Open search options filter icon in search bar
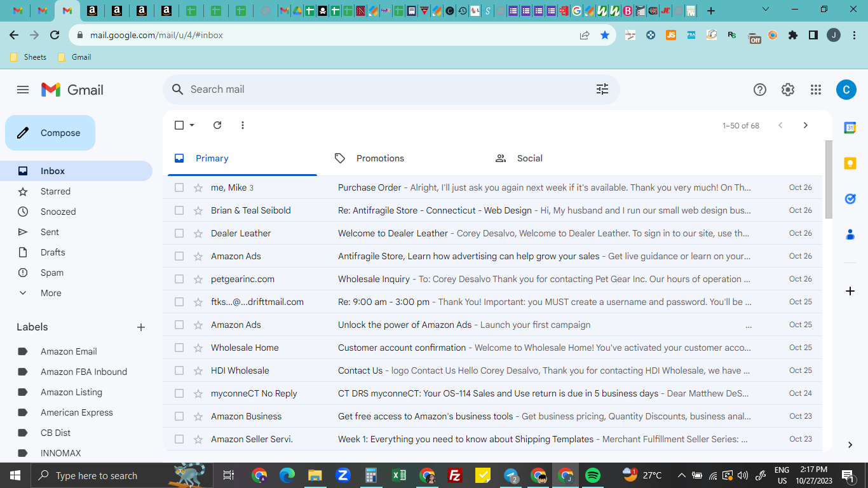This screenshot has width=868, height=488. [602, 90]
